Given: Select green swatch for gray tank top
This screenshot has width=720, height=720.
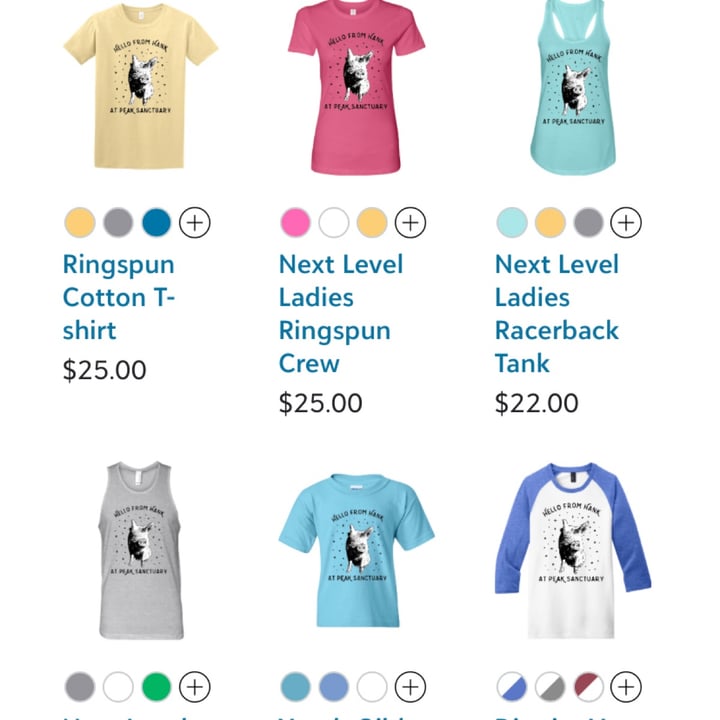Looking at the screenshot, I should click(x=157, y=687).
